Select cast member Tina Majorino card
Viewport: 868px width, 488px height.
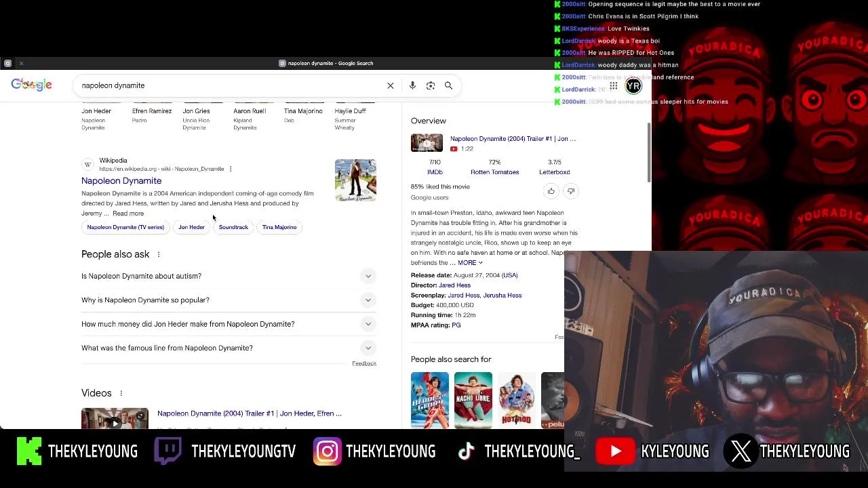pyautogui.click(x=304, y=114)
